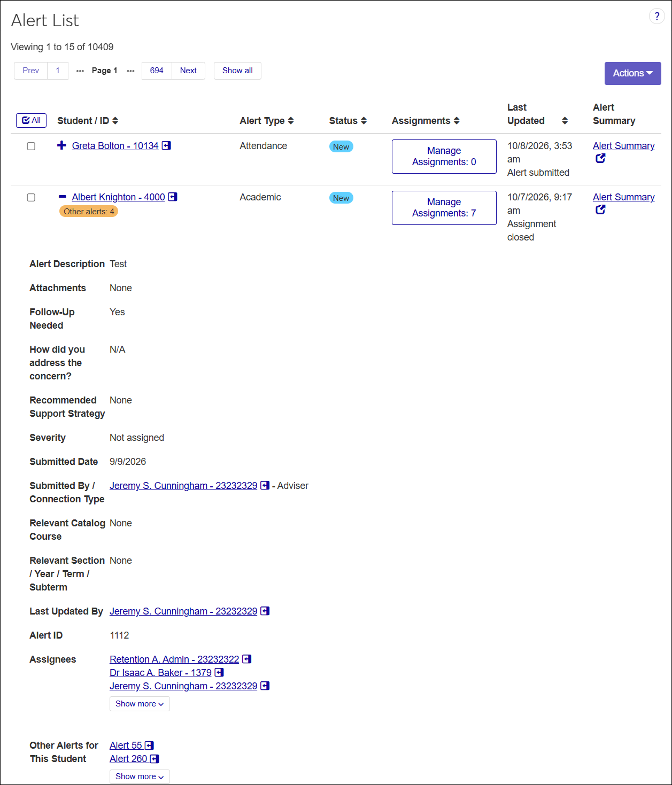Open Retention A. Admin - 23232322 link
The height and width of the screenshot is (785, 672).
point(174,659)
